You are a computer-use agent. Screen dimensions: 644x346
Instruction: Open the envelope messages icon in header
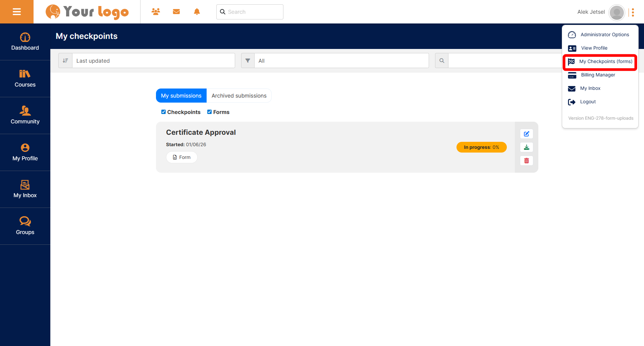(x=176, y=12)
